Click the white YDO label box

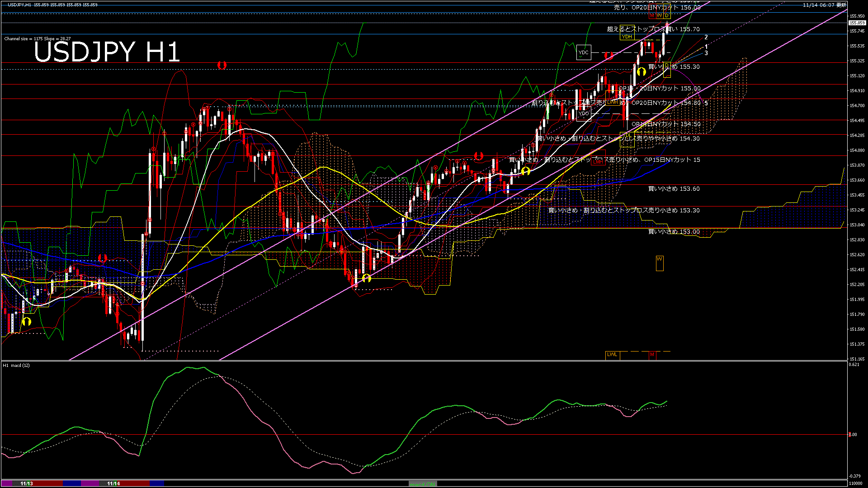[584, 113]
